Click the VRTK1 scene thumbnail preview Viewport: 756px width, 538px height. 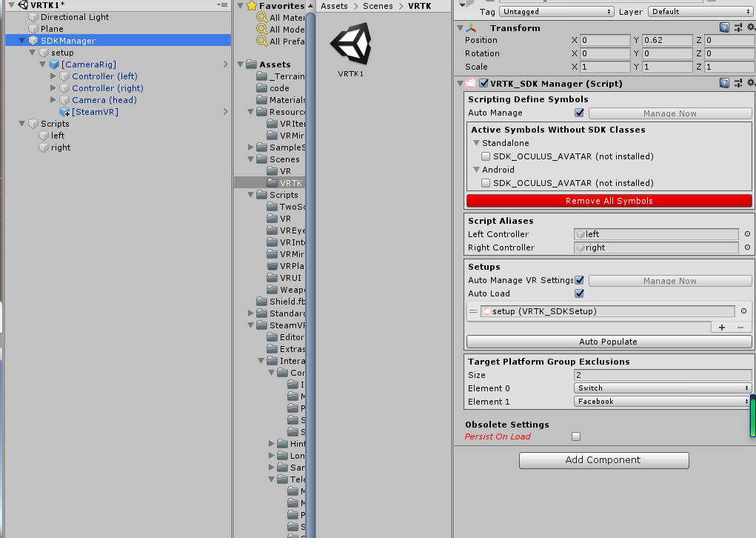351,44
